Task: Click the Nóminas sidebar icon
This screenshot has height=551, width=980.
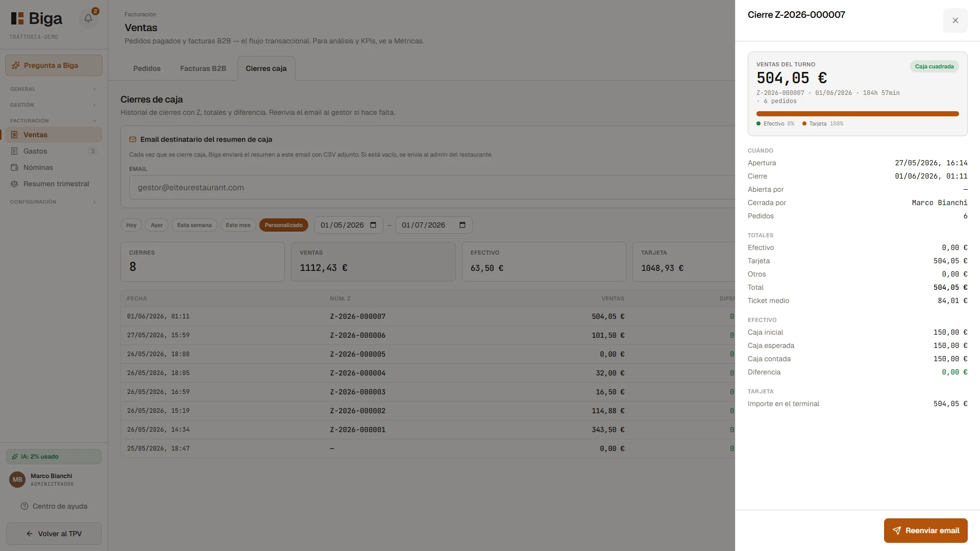Action: point(14,167)
